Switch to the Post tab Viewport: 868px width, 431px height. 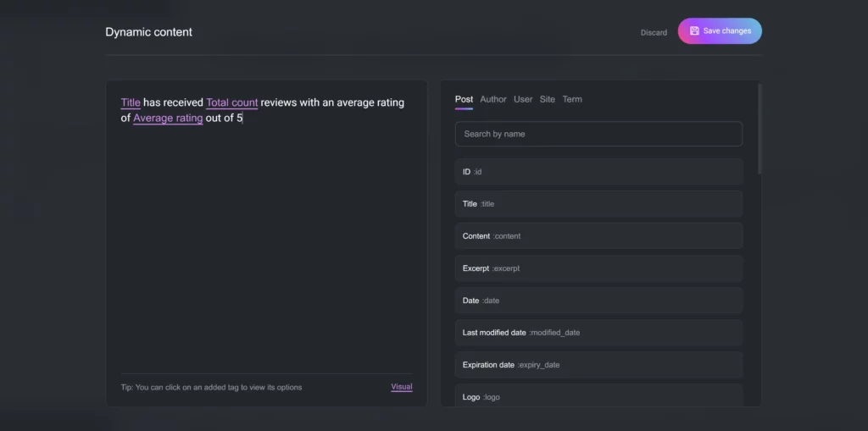pos(464,100)
